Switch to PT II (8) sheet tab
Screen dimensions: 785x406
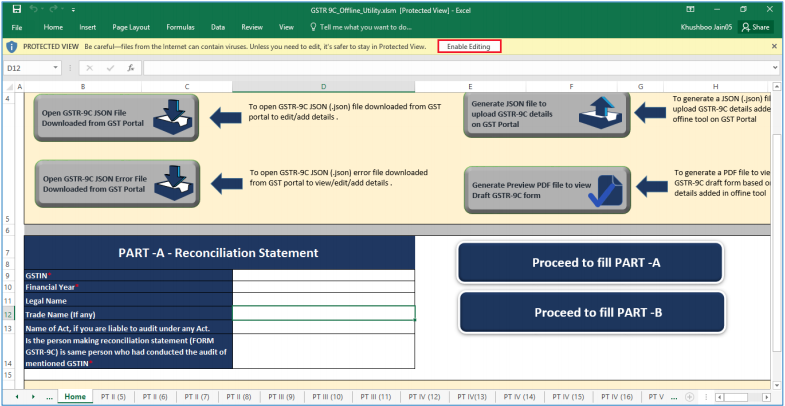239,396
